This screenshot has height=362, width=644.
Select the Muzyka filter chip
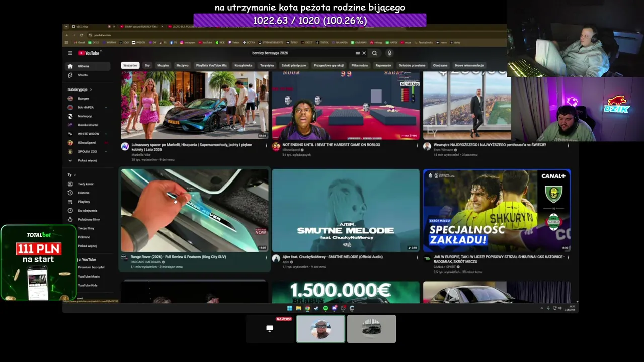[163, 65]
